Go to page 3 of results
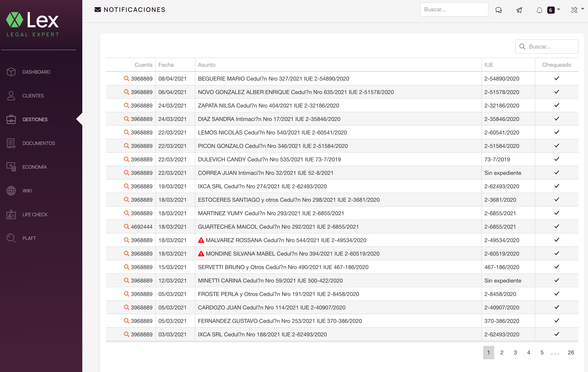This screenshot has width=588, height=372. point(515,352)
